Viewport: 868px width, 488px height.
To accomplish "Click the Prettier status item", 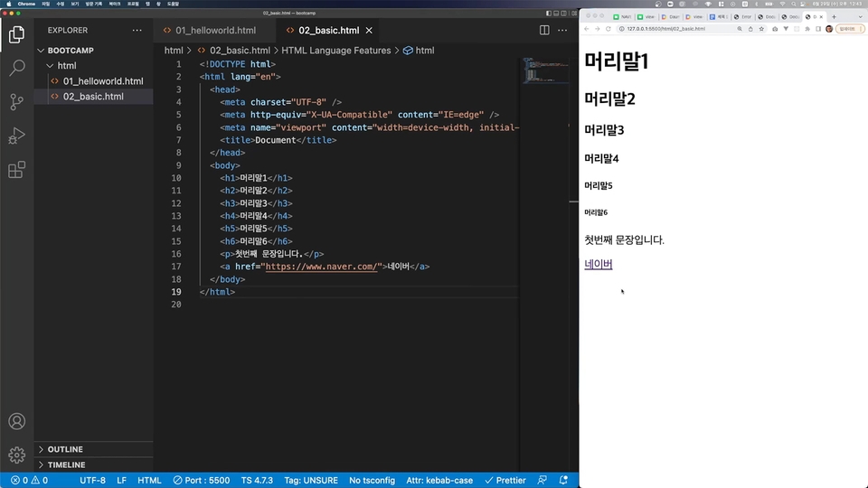I will coord(505,480).
